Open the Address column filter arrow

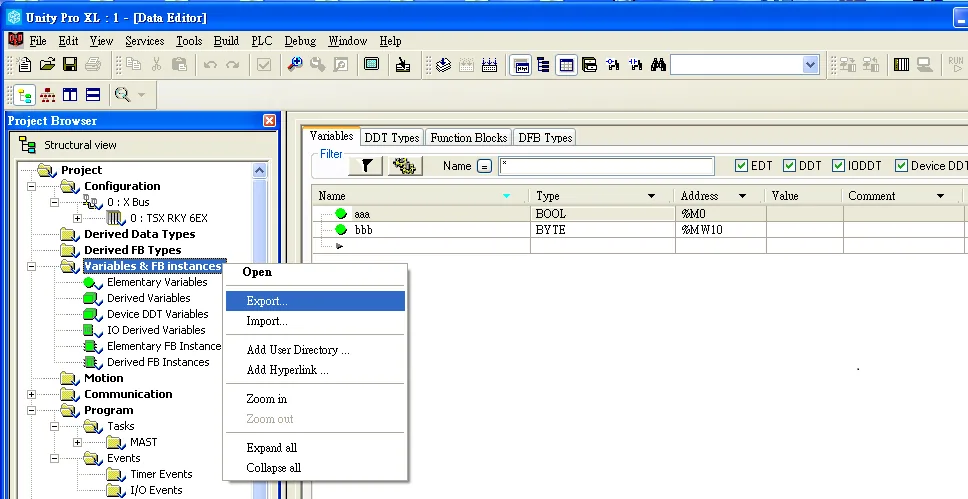743,196
